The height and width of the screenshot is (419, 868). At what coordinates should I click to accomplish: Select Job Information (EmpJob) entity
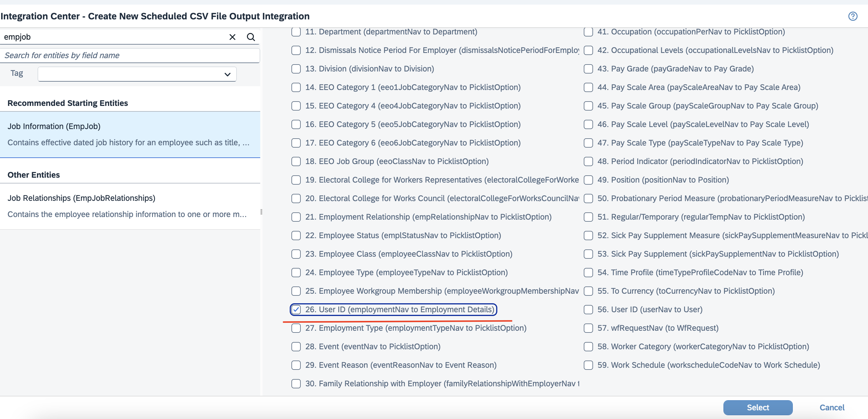(130, 134)
